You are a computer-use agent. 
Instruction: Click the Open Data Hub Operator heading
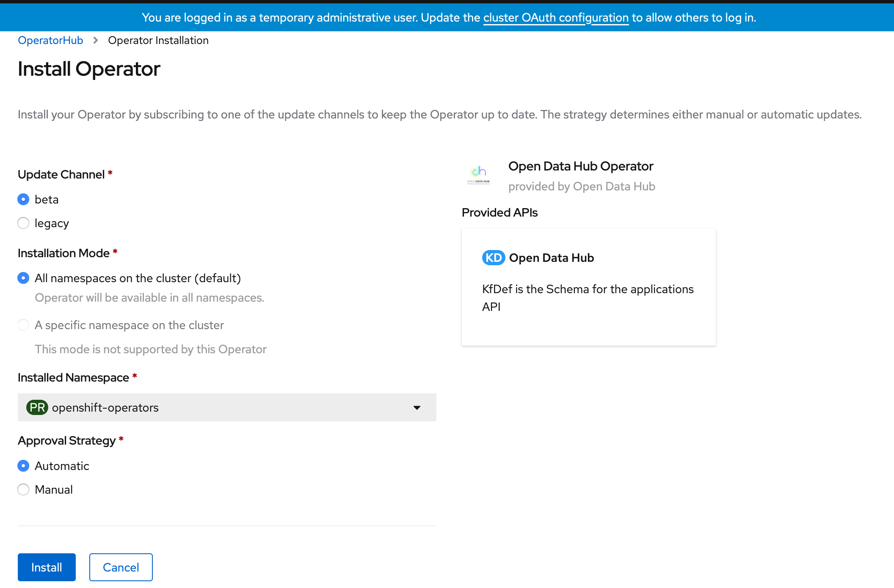tap(580, 166)
